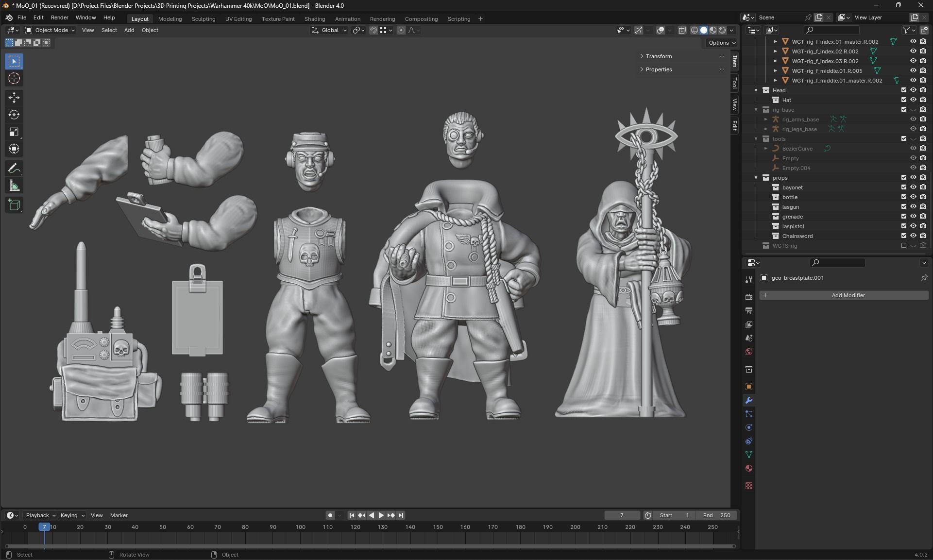933x560 pixels.
Task: Open the Output properties tab icon
Action: [x=748, y=310]
